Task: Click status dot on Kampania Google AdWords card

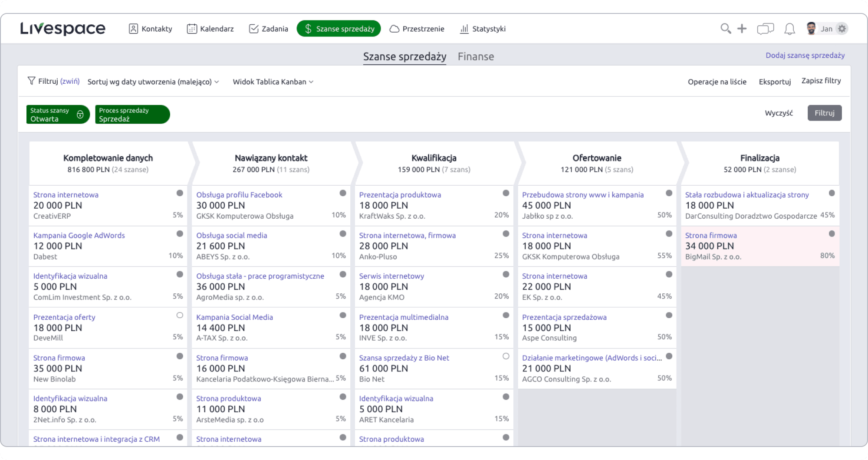Action: (180, 234)
